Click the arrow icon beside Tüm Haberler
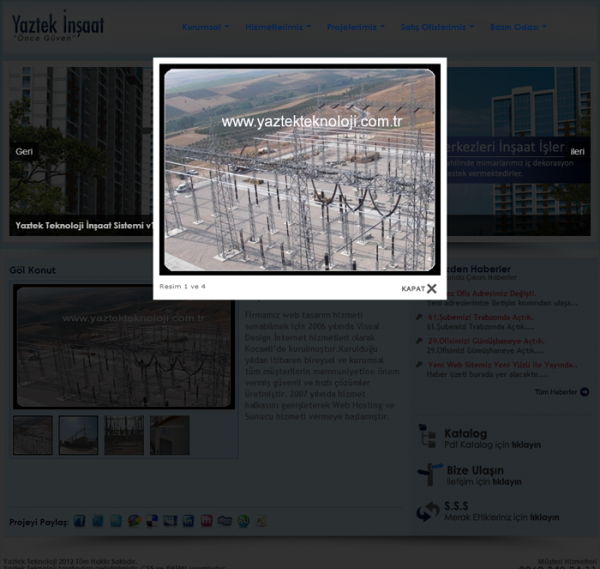This screenshot has width=600, height=569. 584,392
